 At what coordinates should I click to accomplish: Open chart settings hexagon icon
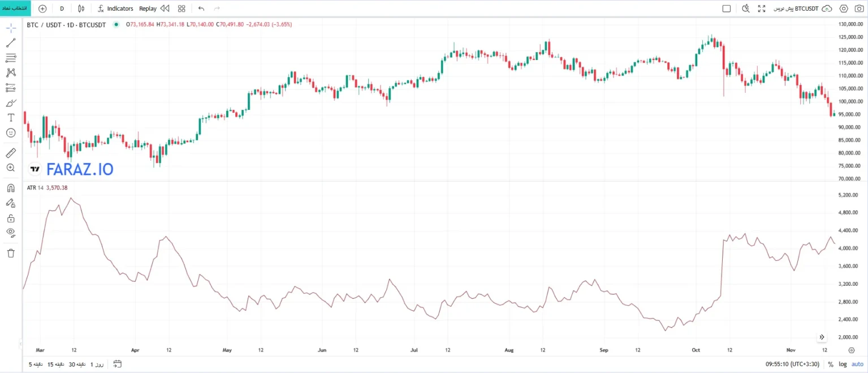click(844, 8)
